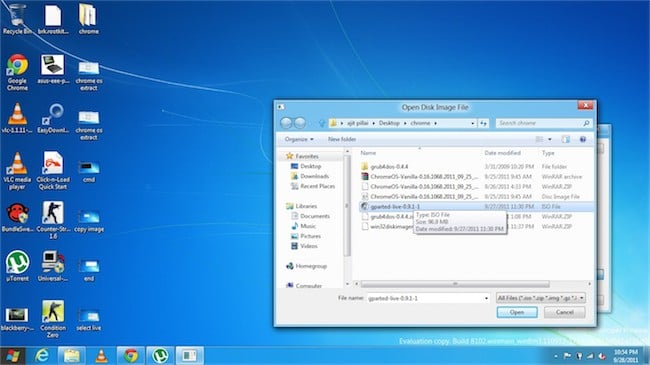Image resolution: width=650 pixels, height=365 pixels.
Task: Sort files by the Name column header
Action: [x=368, y=153]
